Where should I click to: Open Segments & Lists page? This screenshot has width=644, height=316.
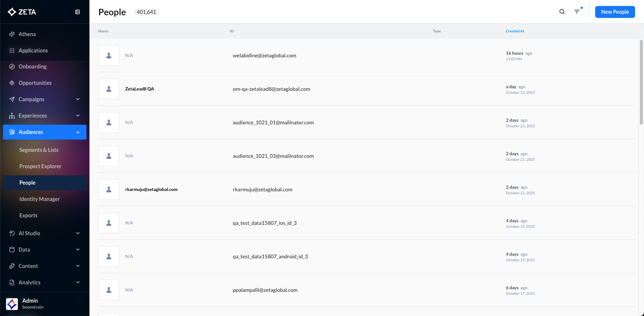[x=39, y=150]
